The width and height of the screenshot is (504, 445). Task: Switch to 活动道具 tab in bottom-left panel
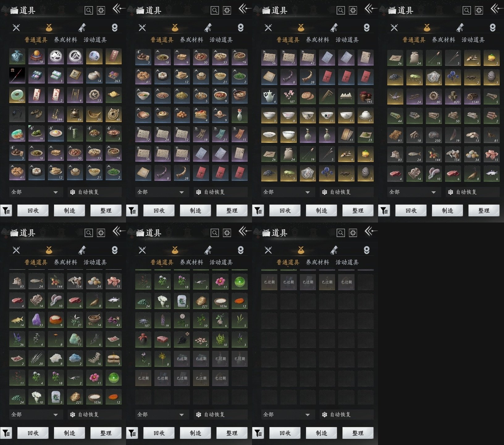tap(95, 262)
